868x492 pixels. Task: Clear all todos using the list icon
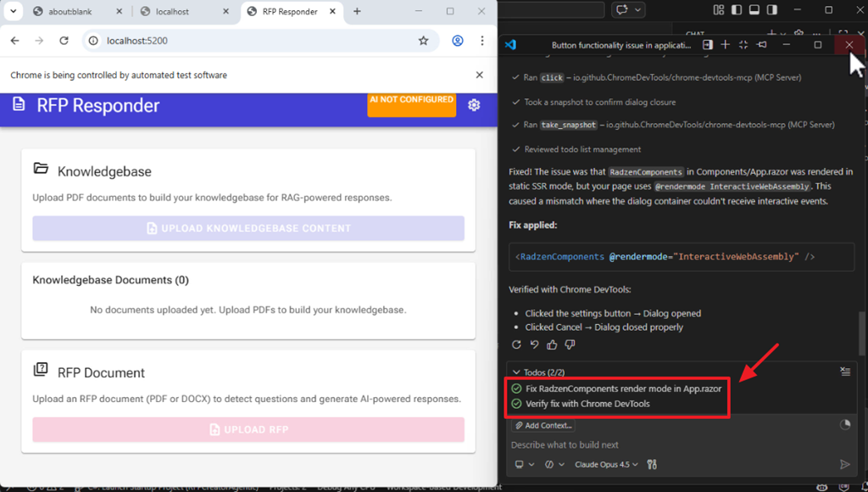(844, 372)
